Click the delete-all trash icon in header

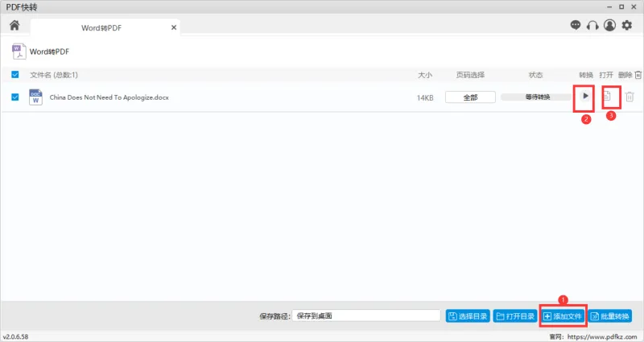tap(638, 75)
